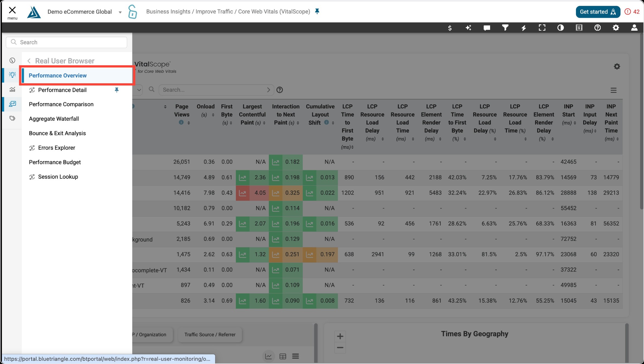The width and height of the screenshot is (644, 364).
Task: Sort by Onload column
Action: (x=213, y=115)
